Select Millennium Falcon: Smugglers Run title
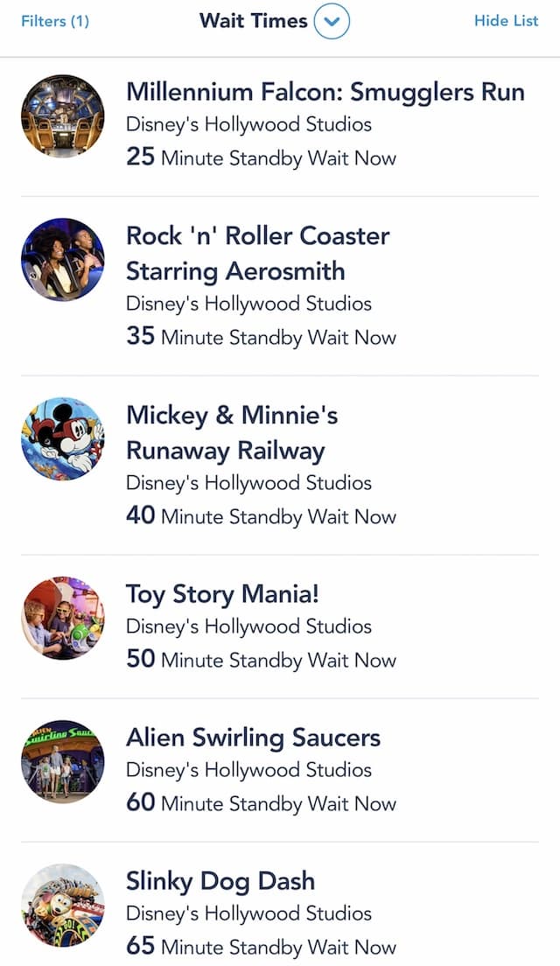Viewport: 560px width, 966px height. (325, 92)
